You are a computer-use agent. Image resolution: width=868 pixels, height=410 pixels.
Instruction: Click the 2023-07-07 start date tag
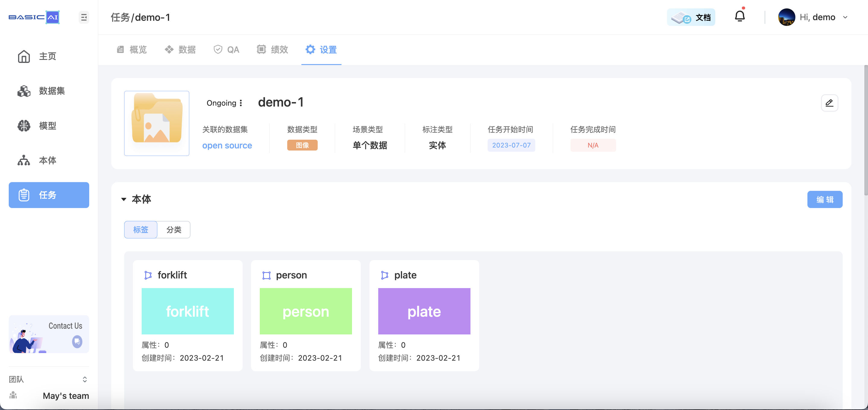pyautogui.click(x=511, y=145)
